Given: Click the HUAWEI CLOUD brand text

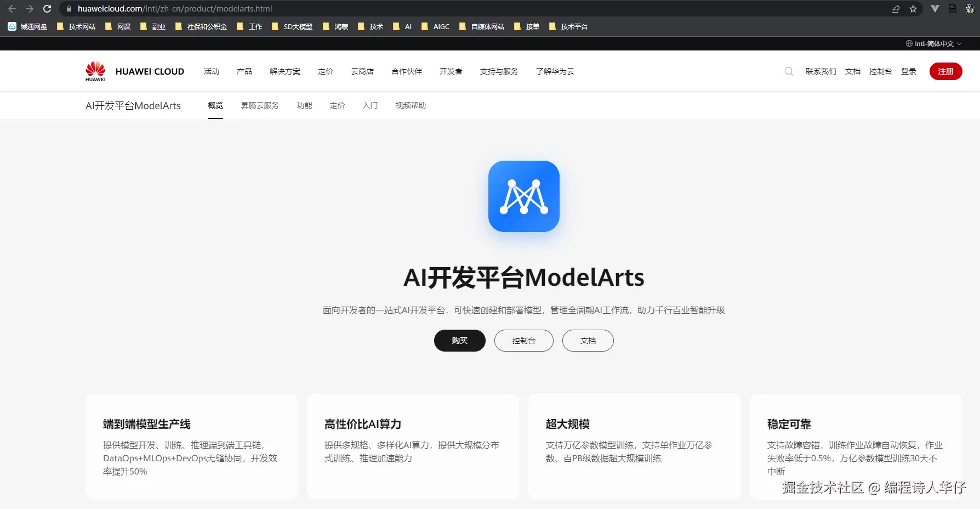Looking at the screenshot, I should pyautogui.click(x=150, y=71).
